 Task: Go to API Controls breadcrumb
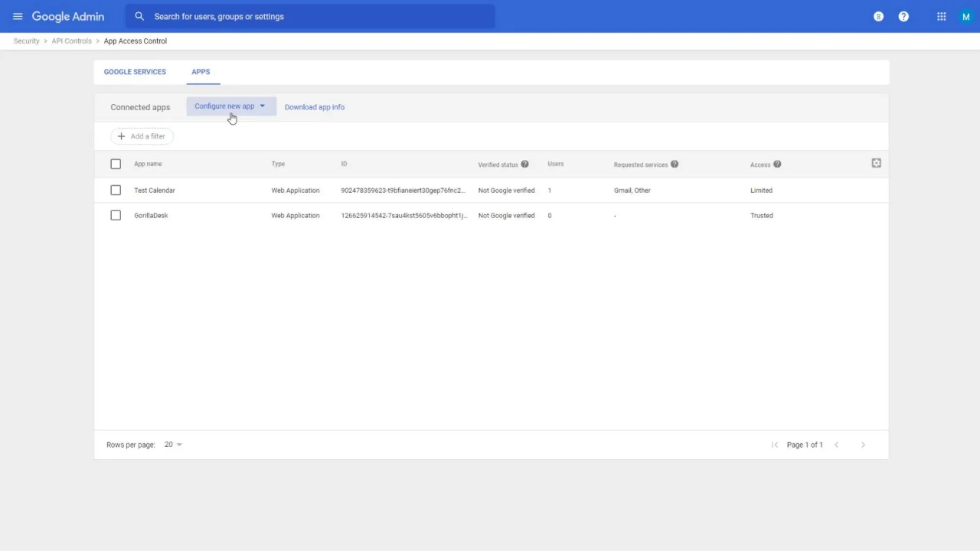(71, 41)
